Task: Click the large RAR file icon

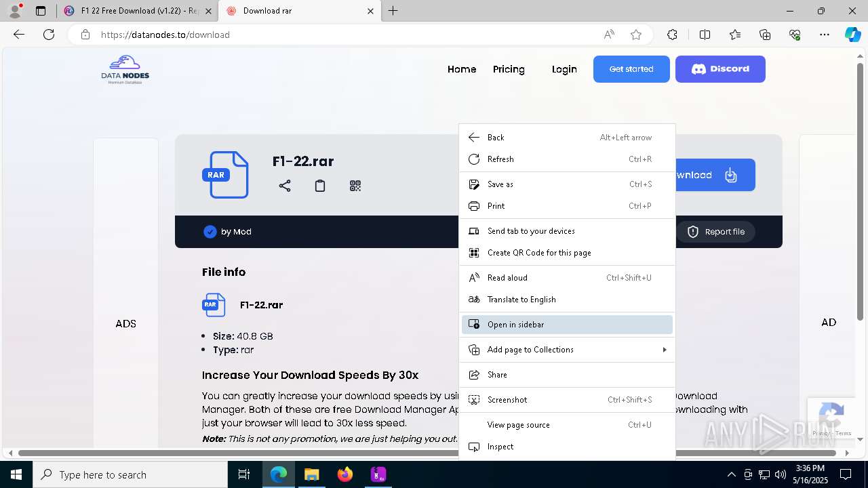Action: point(226,175)
